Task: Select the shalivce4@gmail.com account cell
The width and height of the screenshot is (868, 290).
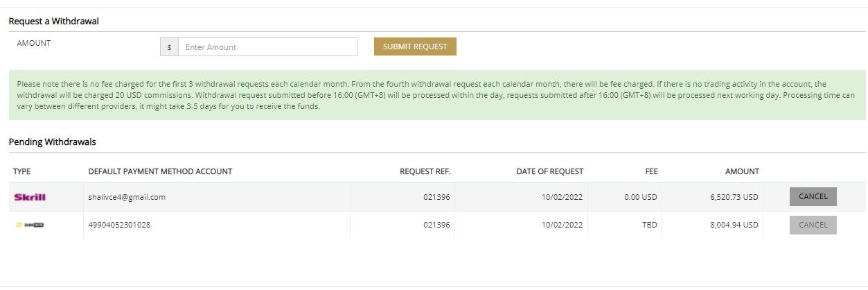Action: point(127,197)
